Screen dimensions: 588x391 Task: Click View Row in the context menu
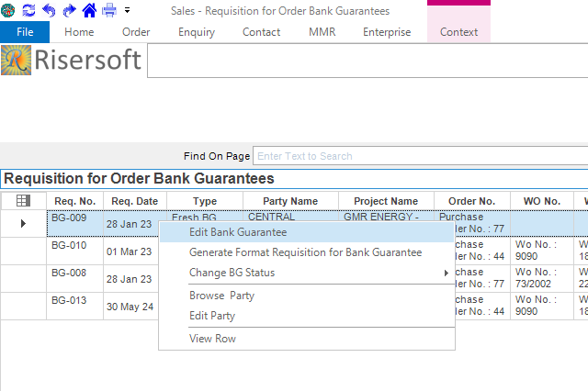212,339
